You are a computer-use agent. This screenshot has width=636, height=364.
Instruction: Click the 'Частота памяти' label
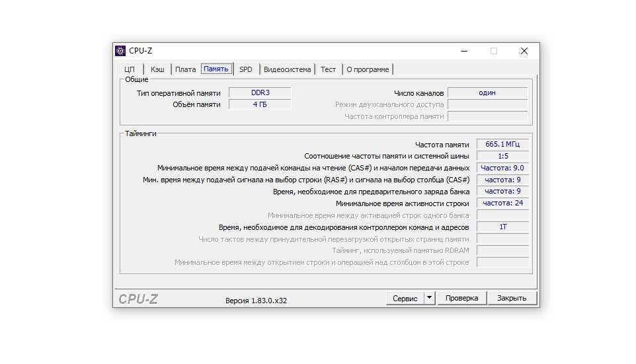442,145
